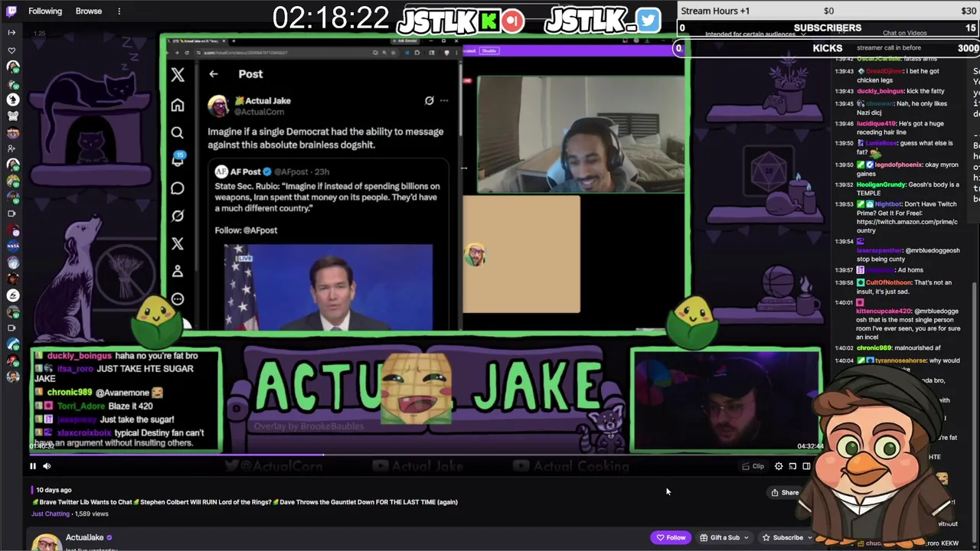
Task: Click chat username lucidique419
Action: 877,123
